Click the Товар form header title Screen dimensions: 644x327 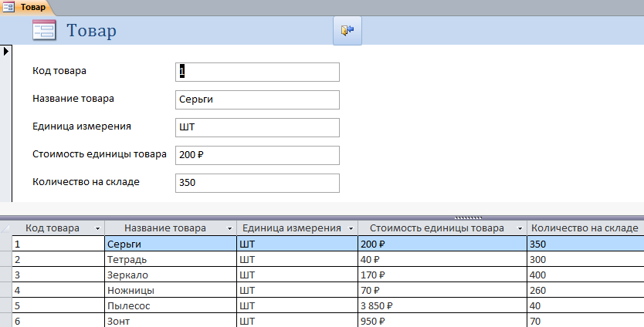click(x=92, y=31)
